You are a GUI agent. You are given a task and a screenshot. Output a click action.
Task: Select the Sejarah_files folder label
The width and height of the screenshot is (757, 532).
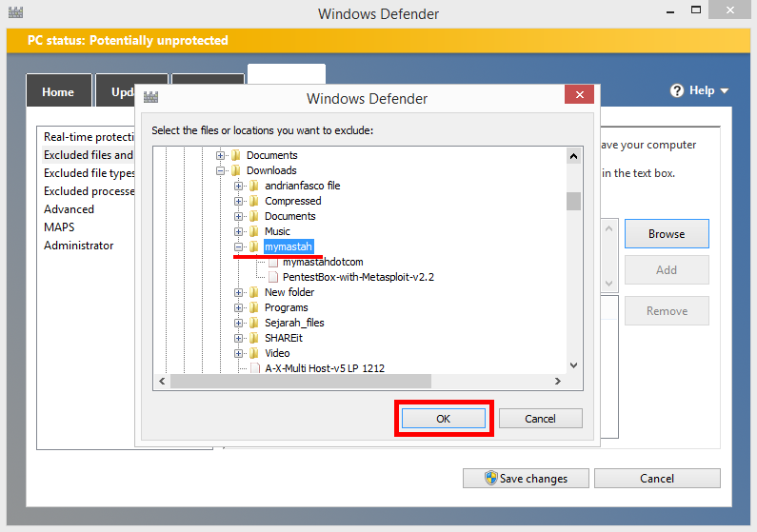tap(294, 323)
